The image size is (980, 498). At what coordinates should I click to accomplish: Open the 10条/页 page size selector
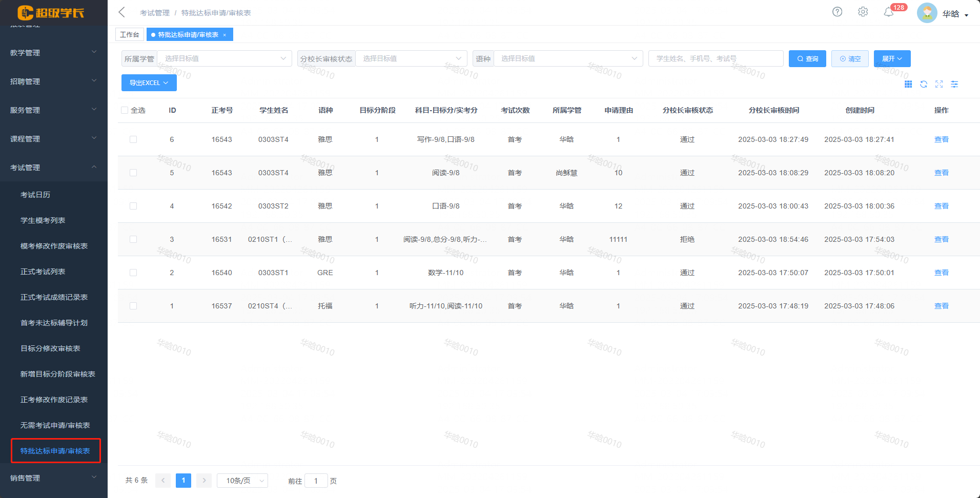pyautogui.click(x=242, y=481)
